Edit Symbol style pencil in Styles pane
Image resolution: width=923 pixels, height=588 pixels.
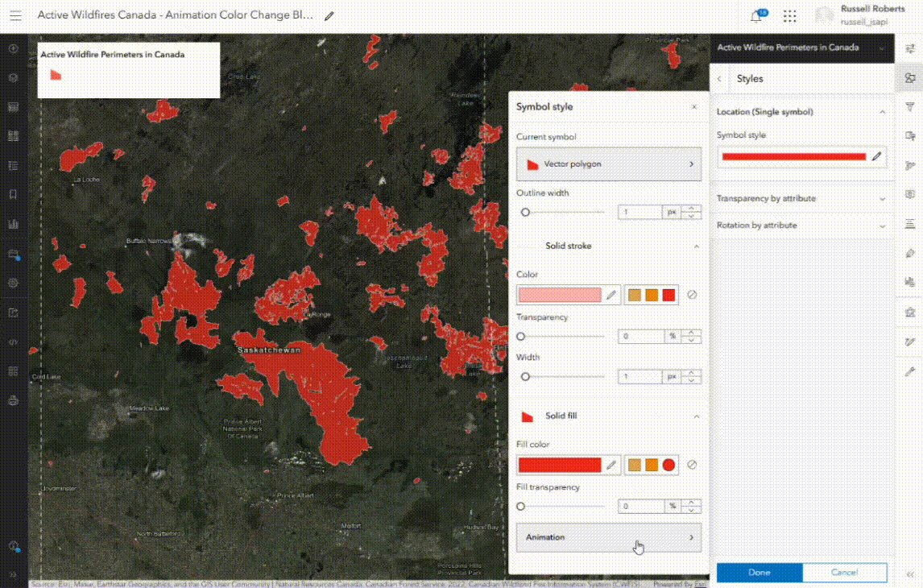pyautogui.click(x=876, y=156)
